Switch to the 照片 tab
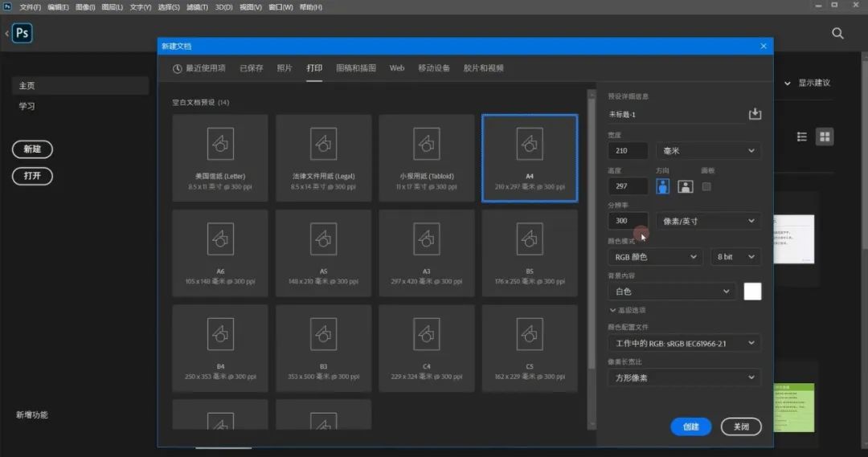 coord(285,68)
